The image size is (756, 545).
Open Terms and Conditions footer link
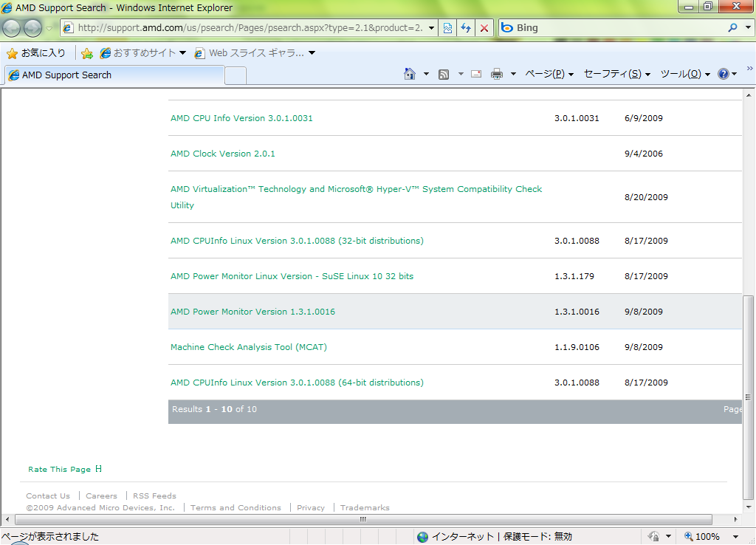pyautogui.click(x=236, y=507)
